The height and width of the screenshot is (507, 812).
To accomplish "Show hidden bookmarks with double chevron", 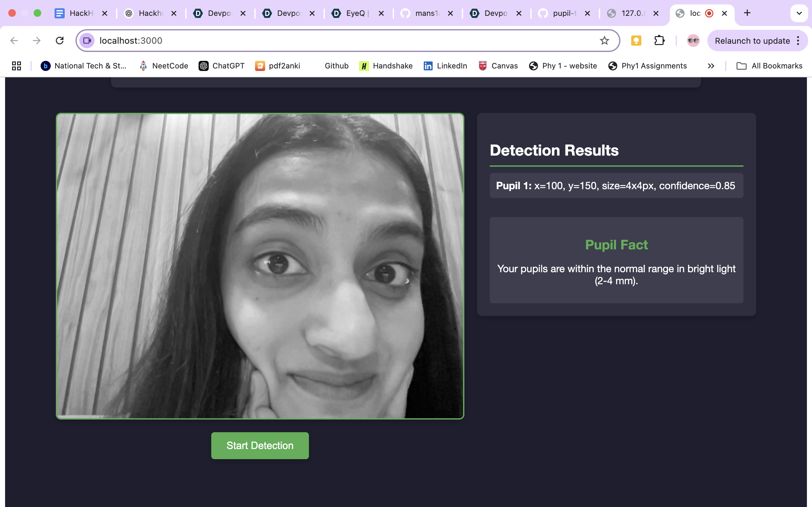I will click(711, 66).
